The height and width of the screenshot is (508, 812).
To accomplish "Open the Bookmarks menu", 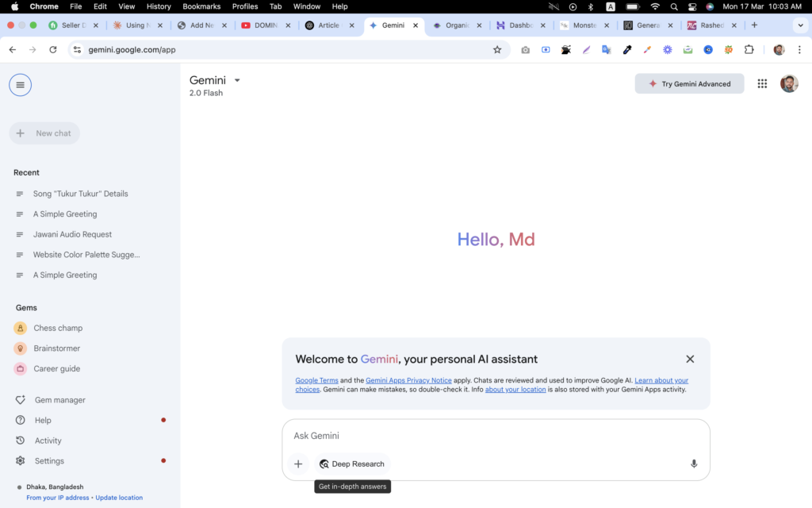I will [x=201, y=6].
